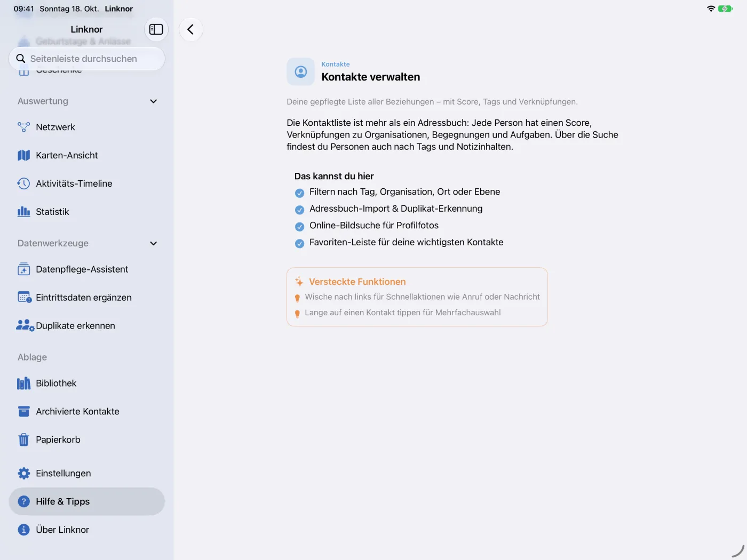Go back with the chevron button

tap(191, 29)
